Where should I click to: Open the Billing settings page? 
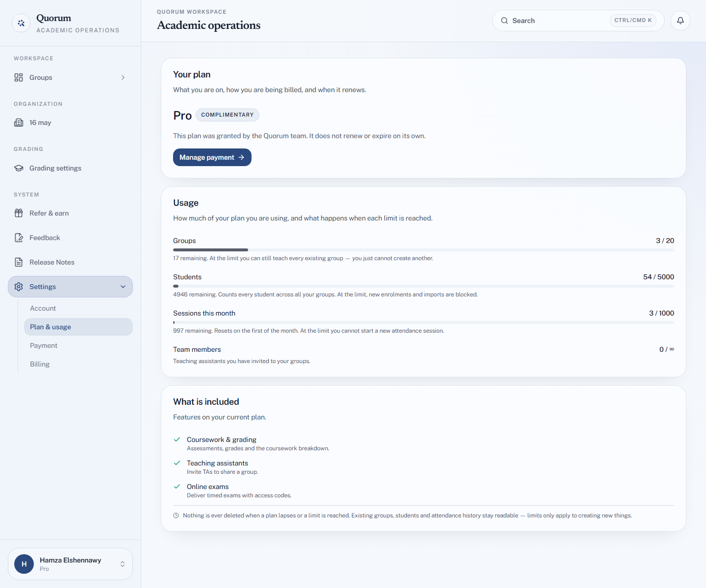[78, 364]
